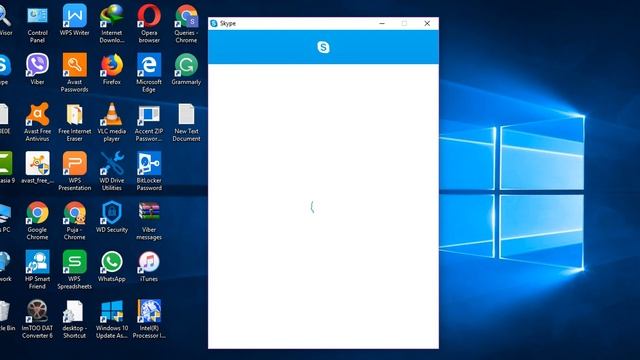The image size is (640, 360).
Task: Click Skype logo in blue header
Action: click(x=323, y=47)
